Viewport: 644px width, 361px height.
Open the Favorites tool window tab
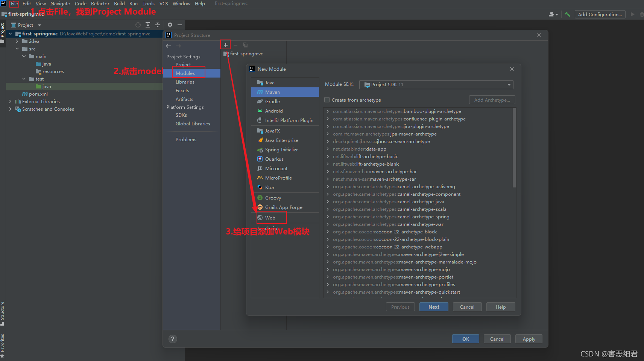click(x=3, y=346)
